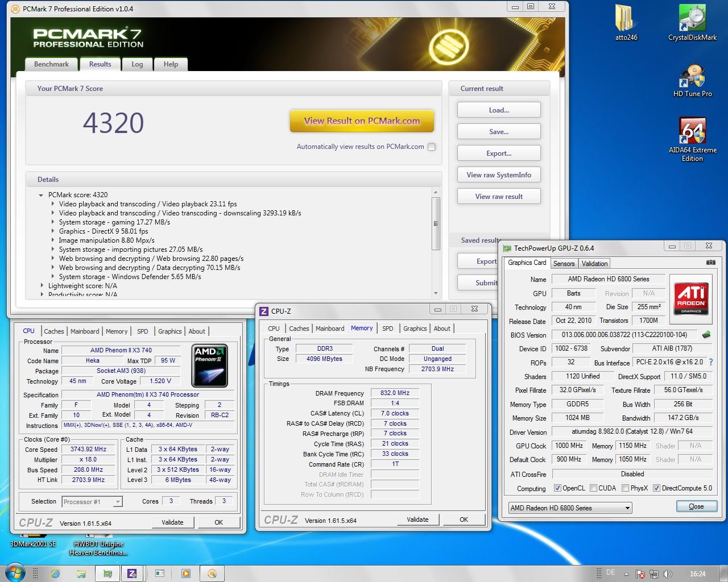Screen dimensions: 728x582
Task: Click the network icon in the system tray
Action: point(654,574)
